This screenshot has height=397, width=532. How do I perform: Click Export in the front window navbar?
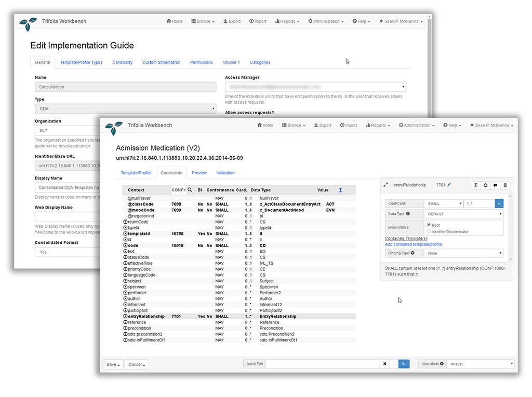coord(323,125)
